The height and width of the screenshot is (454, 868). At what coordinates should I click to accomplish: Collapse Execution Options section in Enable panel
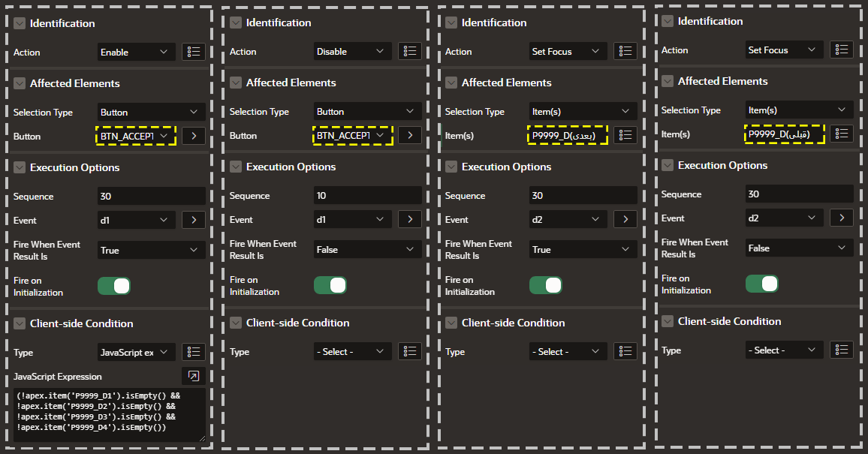coord(20,167)
